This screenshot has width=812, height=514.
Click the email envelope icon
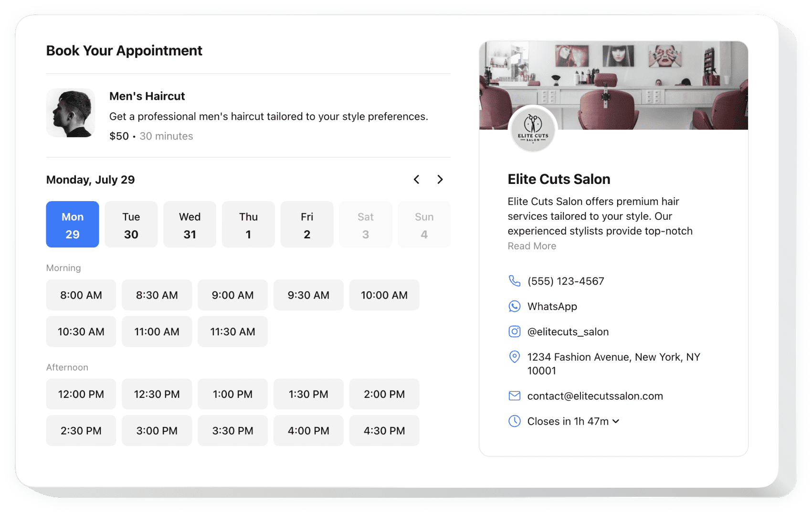point(514,396)
